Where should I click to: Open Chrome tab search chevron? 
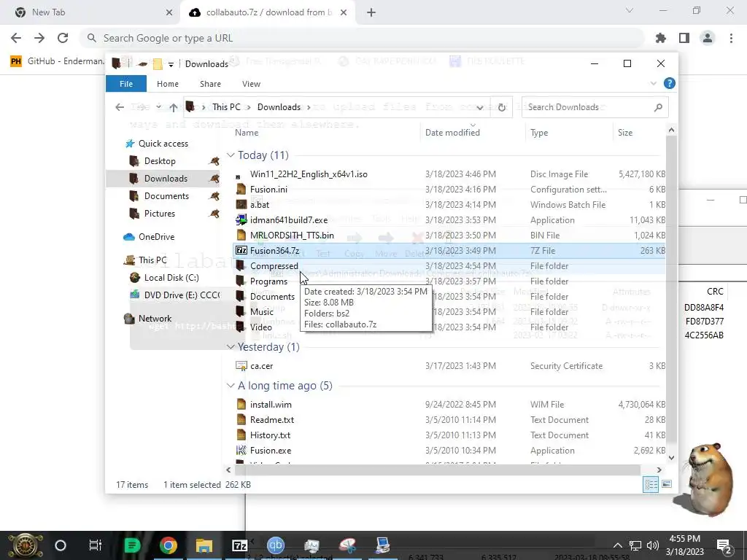pos(630,10)
